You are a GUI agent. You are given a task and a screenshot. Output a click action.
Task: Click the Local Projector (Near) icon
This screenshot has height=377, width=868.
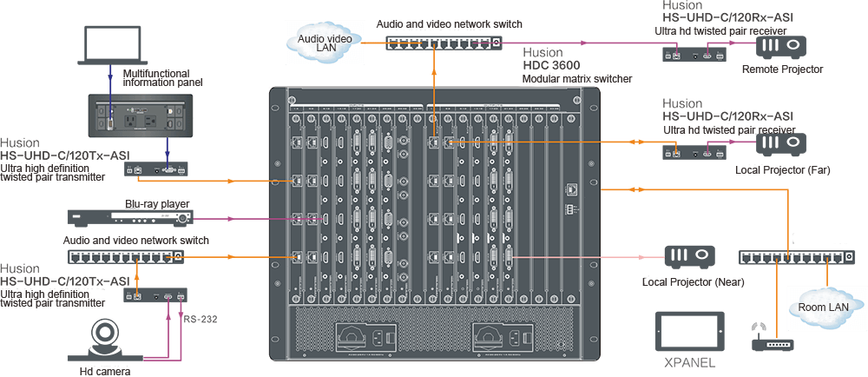[x=689, y=259]
